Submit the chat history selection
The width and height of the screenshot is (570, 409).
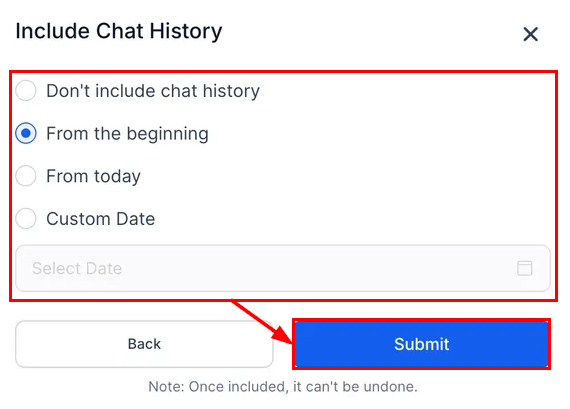(x=421, y=344)
